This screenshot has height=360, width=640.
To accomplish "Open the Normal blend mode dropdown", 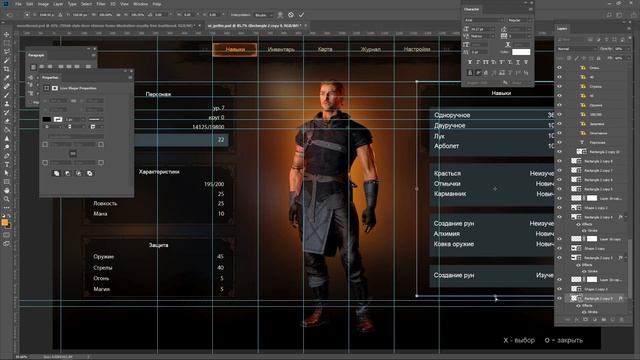I will pos(578,49).
